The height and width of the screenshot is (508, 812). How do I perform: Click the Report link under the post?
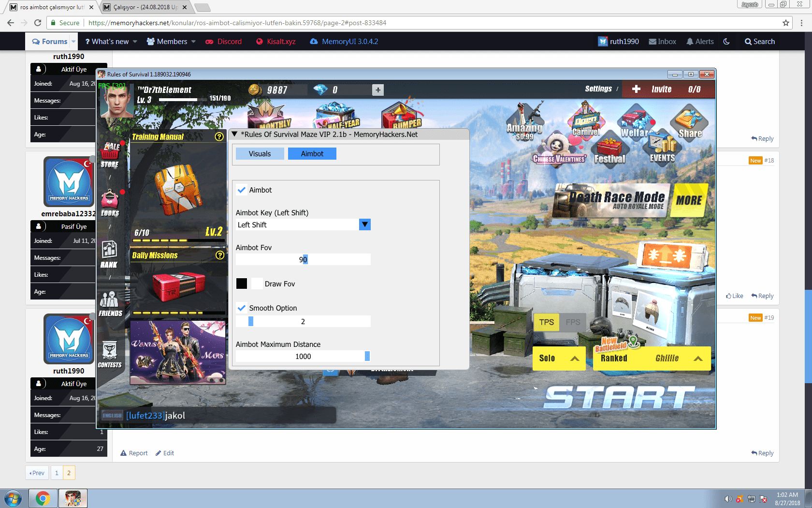(x=134, y=453)
